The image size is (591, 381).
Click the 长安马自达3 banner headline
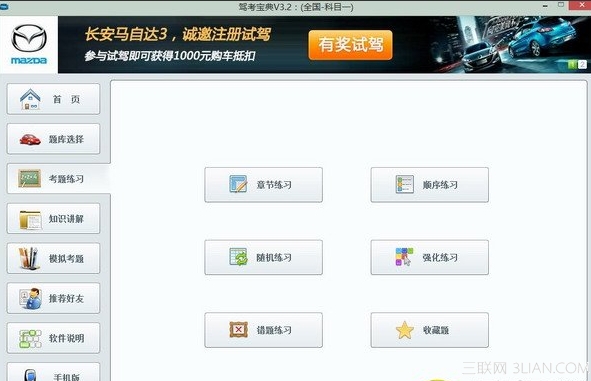coord(177,34)
